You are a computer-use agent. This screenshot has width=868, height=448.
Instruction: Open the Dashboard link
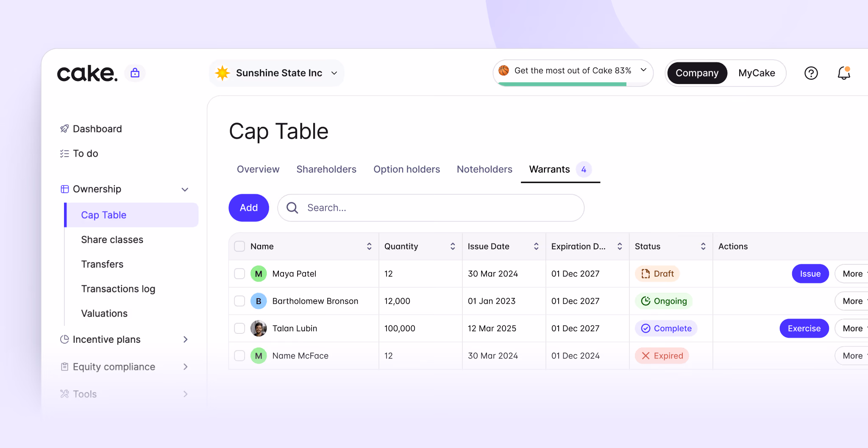[97, 129]
